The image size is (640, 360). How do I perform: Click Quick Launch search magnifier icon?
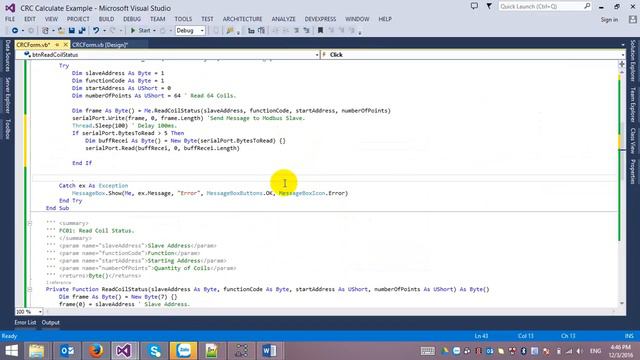point(587,6)
